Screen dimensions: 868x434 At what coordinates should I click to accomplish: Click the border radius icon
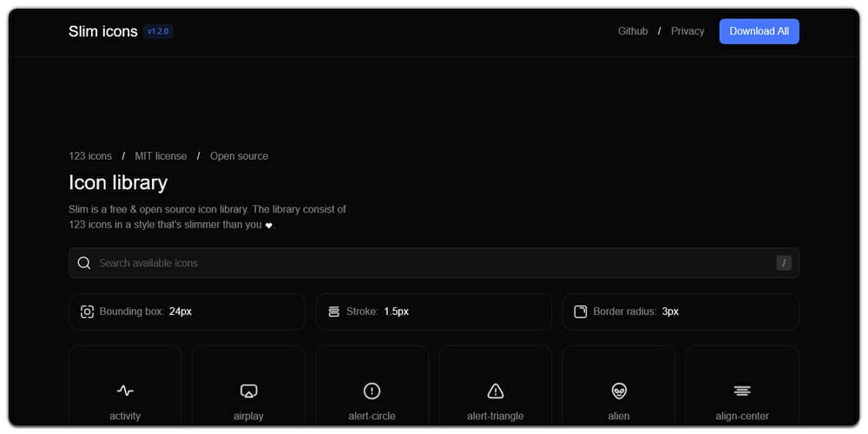(x=580, y=312)
